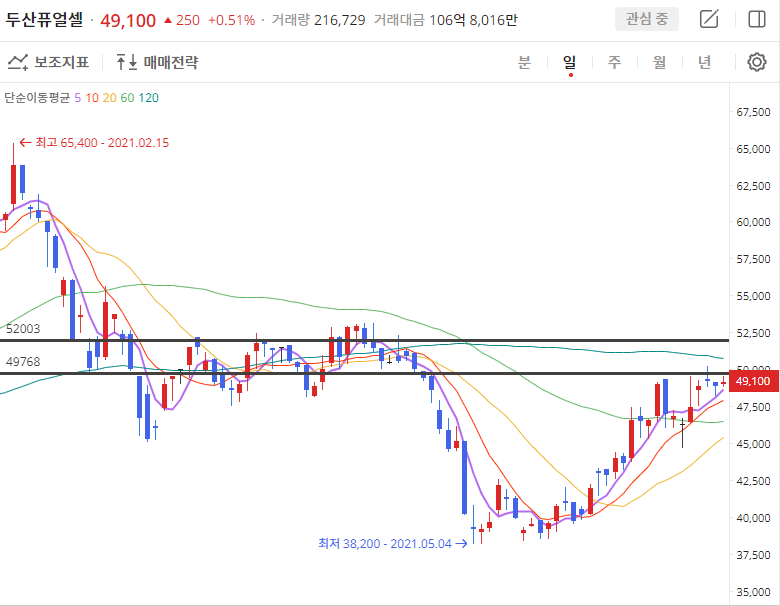The image size is (780, 606).
Task: Click the memo pencil edit icon
Action: (x=709, y=19)
